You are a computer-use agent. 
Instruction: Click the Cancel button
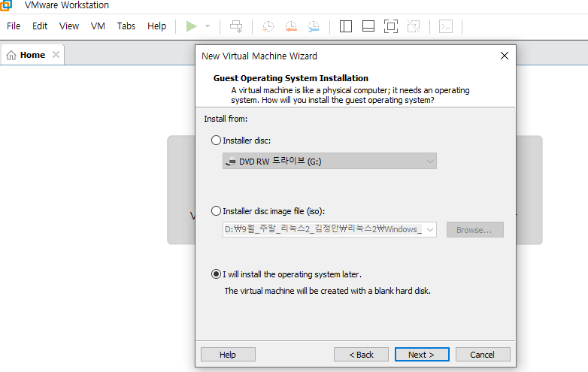click(483, 355)
